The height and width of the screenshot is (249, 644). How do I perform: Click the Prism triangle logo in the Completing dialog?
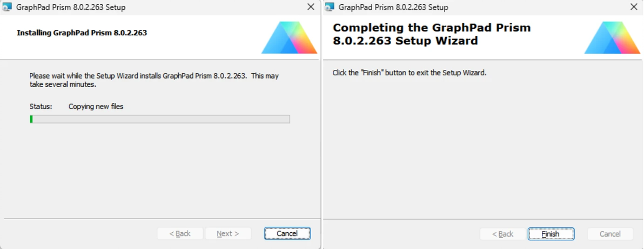(x=612, y=38)
